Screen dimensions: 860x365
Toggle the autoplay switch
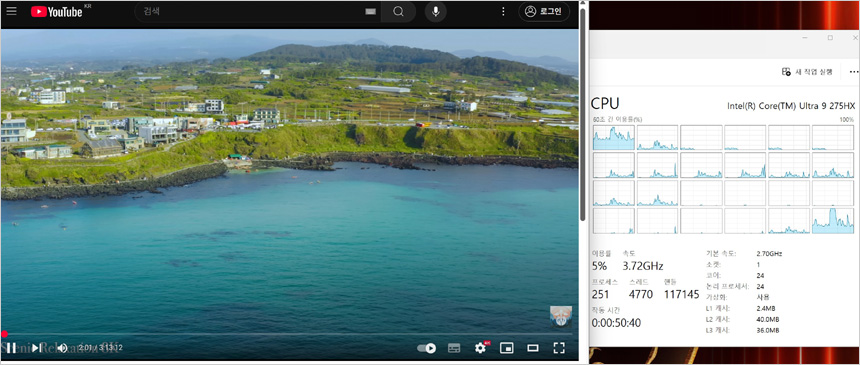coord(426,348)
